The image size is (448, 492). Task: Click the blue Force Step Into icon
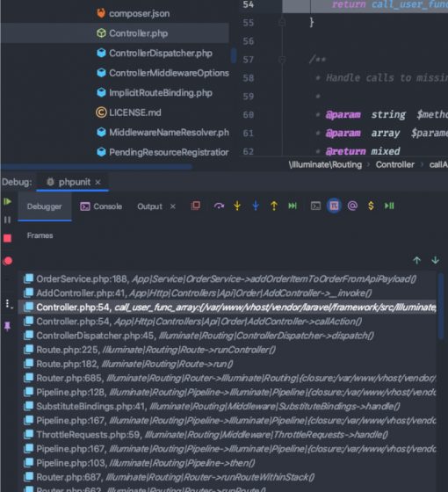tap(256, 206)
